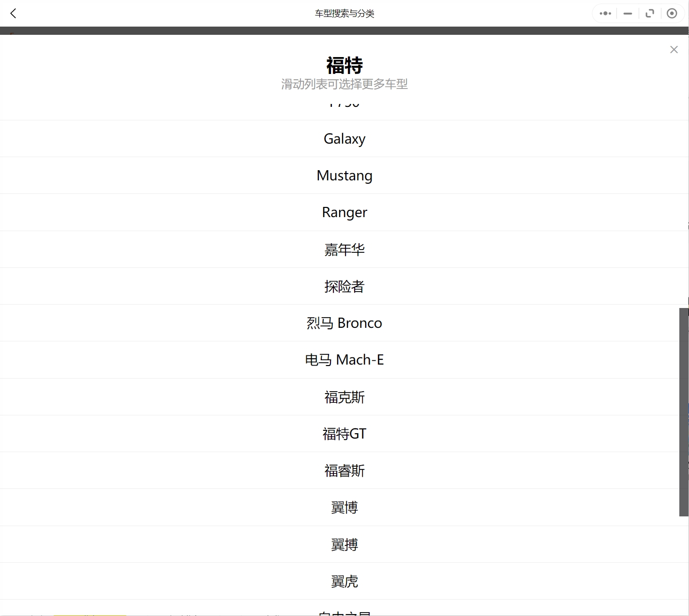Select the 翼搏 model

tap(344, 544)
